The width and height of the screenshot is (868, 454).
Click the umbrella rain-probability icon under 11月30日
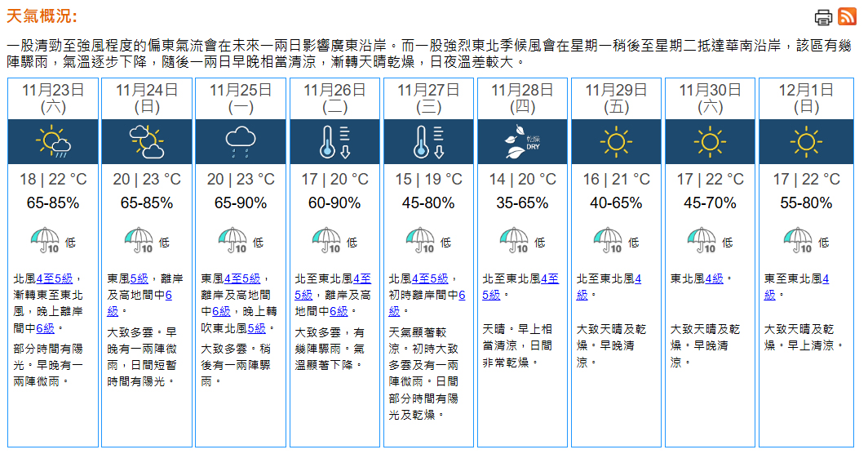click(702, 241)
